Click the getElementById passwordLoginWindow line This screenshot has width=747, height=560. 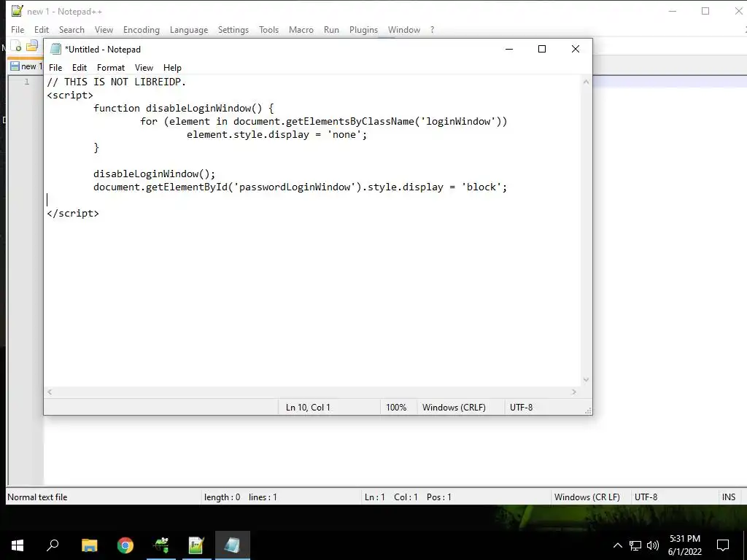point(300,187)
